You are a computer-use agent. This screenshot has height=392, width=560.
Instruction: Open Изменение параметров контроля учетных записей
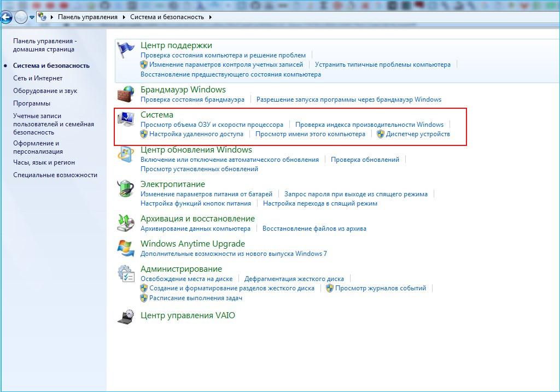point(226,65)
